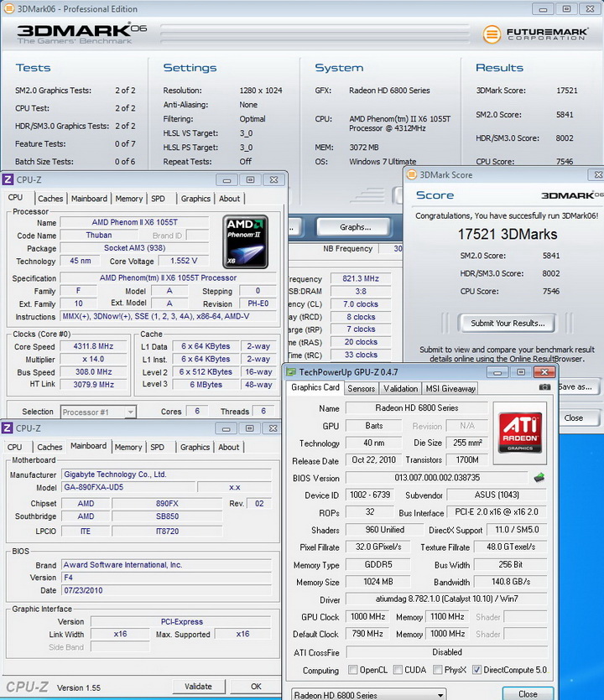604x700 pixels.
Task: Click the GPU Clock 1000 MHz field
Action: (367, 616)
